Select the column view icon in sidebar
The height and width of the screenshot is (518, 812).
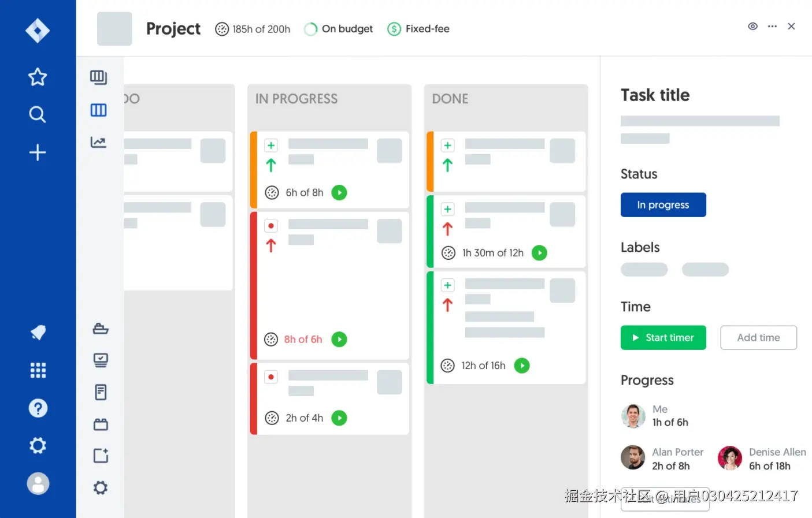(x=98, y=110)
